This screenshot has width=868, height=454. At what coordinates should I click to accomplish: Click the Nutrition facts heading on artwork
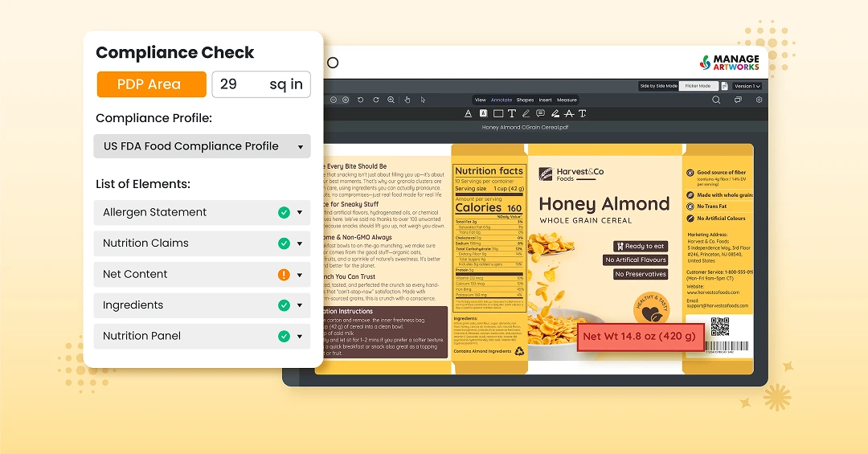pos(489,171)
